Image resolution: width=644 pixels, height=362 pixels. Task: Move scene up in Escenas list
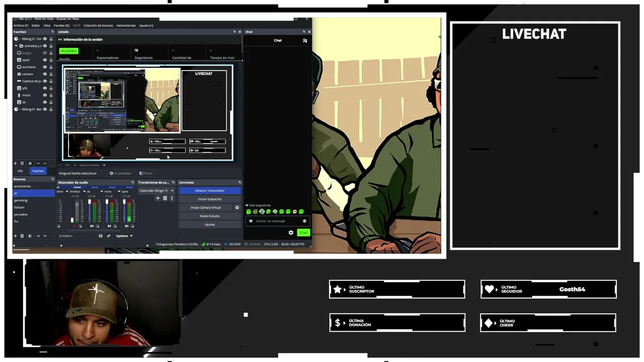38,236
